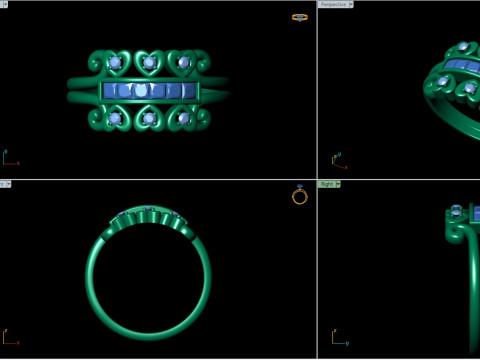Select the blue channel-set stones in top view
480x360 pixels.
pyautogui.click(x=150, y=91)
